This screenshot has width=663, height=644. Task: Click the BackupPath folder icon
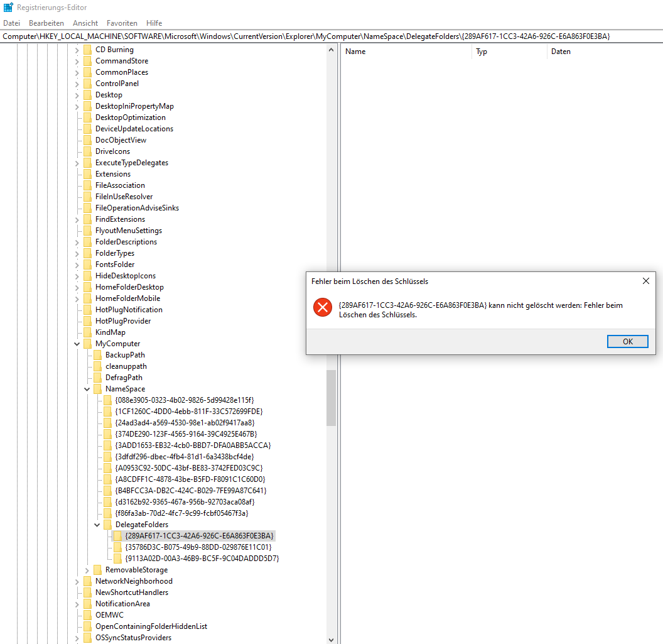pos(98,354)
